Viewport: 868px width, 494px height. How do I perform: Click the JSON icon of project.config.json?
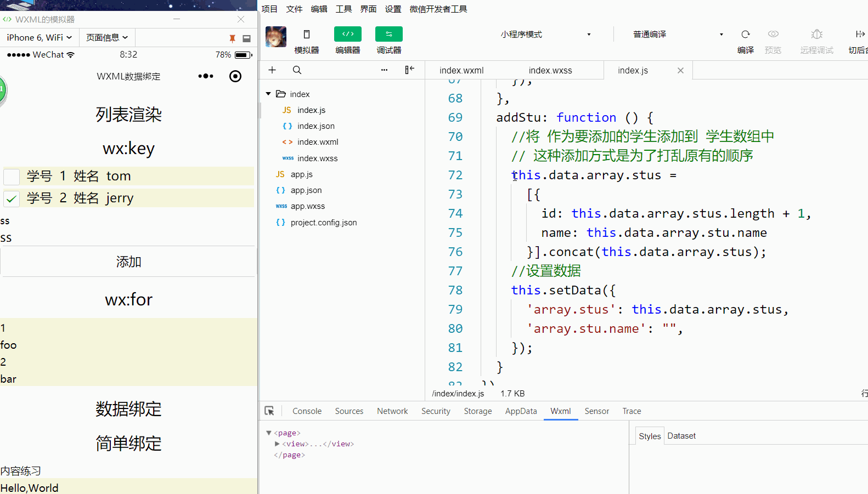(x=280, y=223)
